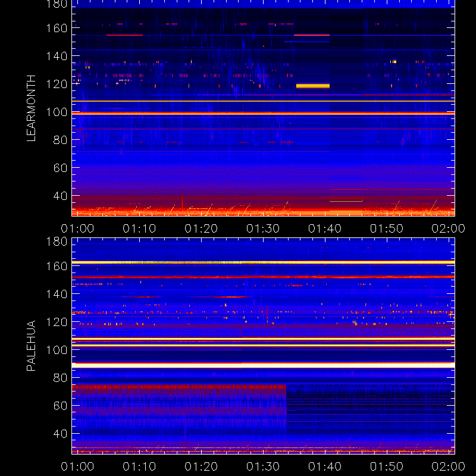Click 01:30 time label under Learmonth plot
Screen dimensions: 476x476
tap(263, 228)
